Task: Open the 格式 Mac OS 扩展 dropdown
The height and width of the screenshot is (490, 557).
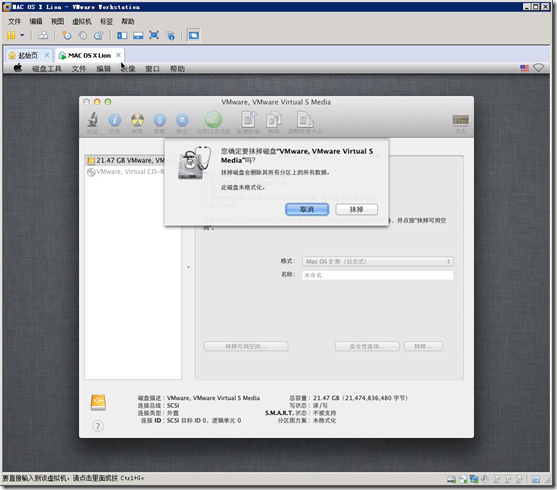Action: [378, 262]
